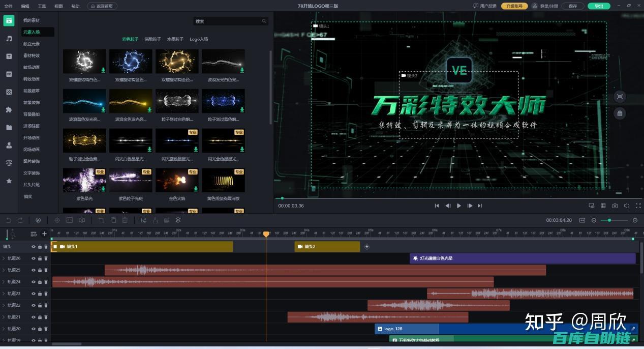The image size is (644, 349).
Task: Add a new camera shot after 镜头2
Action: click(x=367, y=247)
